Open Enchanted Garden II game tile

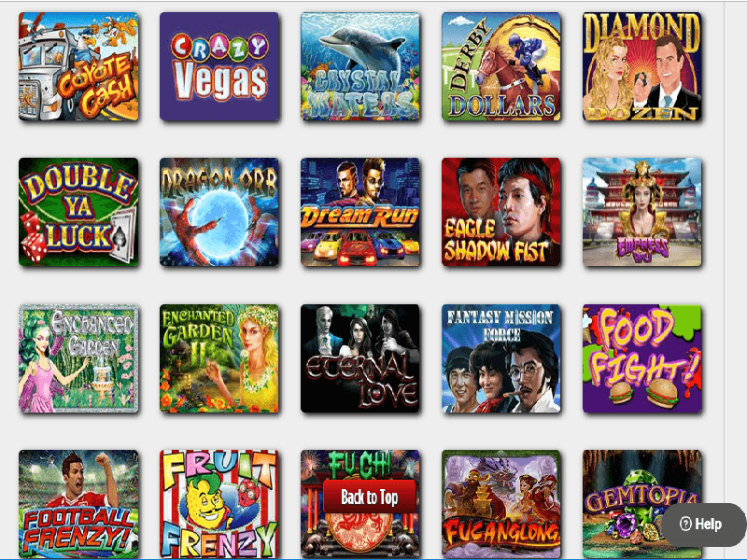click(219, 358)
